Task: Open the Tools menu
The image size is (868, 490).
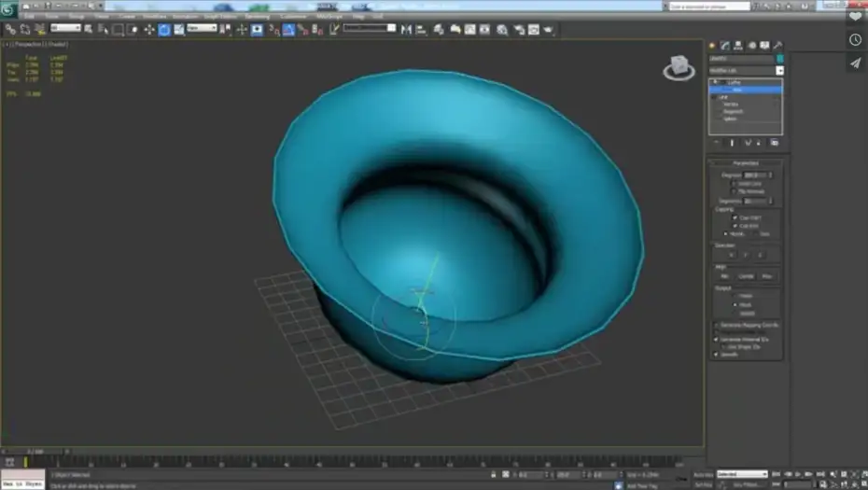Action: [x=51, y=17]
